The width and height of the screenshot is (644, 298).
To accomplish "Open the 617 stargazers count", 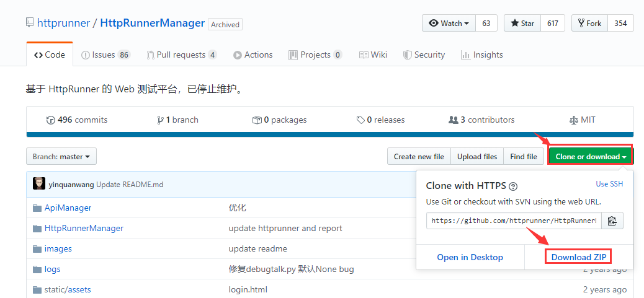I will point(553,24).
